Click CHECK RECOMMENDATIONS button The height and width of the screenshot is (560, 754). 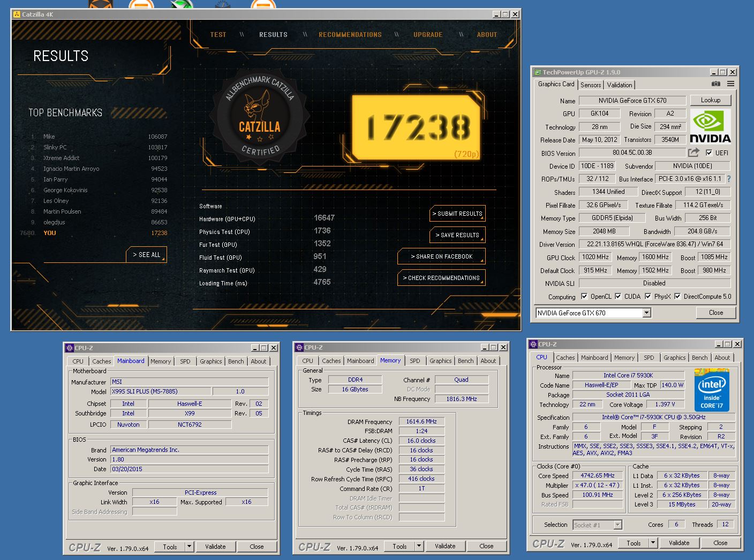coord(441,277)
